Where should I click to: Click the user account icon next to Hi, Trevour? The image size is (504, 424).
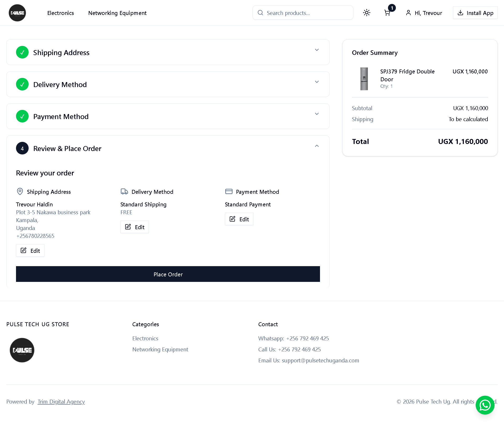point(408,13)
